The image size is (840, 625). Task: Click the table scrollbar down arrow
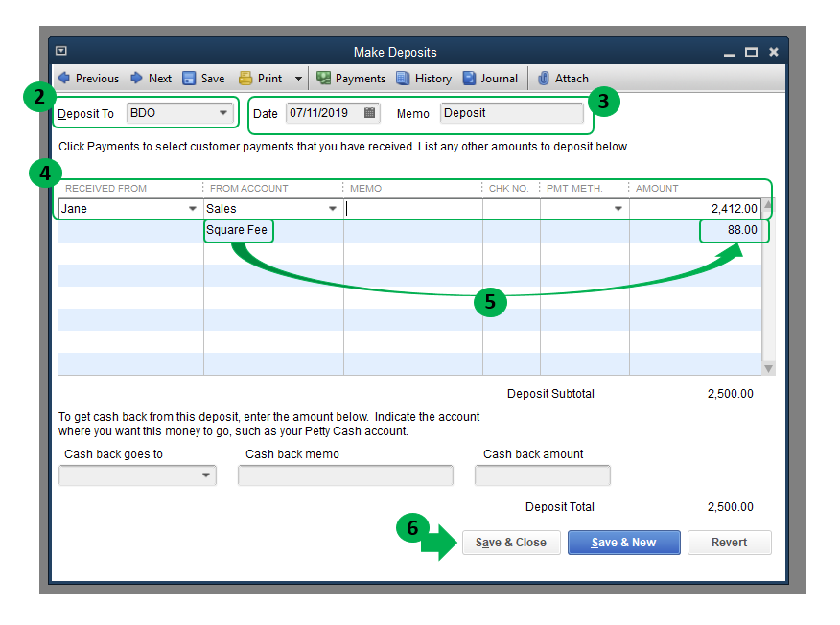(768, 368)
